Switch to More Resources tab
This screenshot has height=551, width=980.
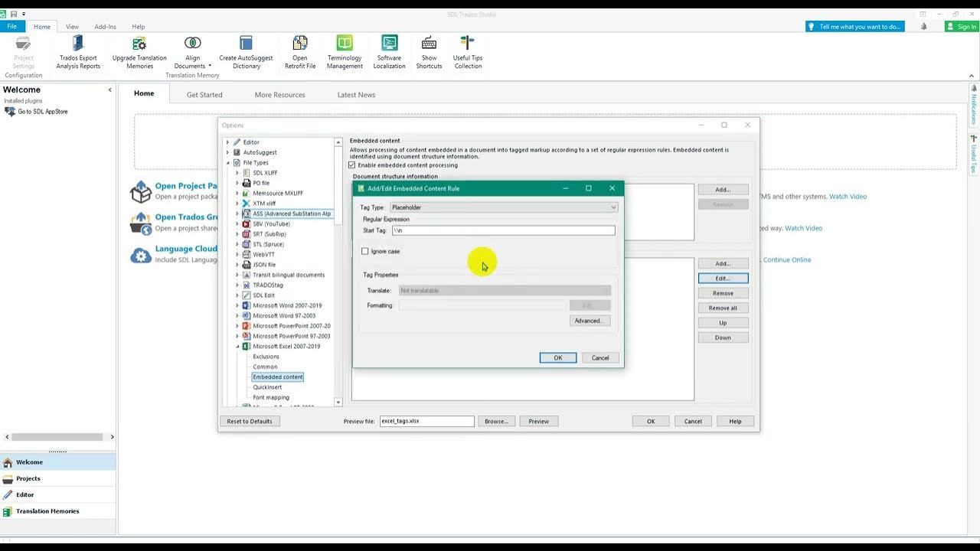point(280,95)
